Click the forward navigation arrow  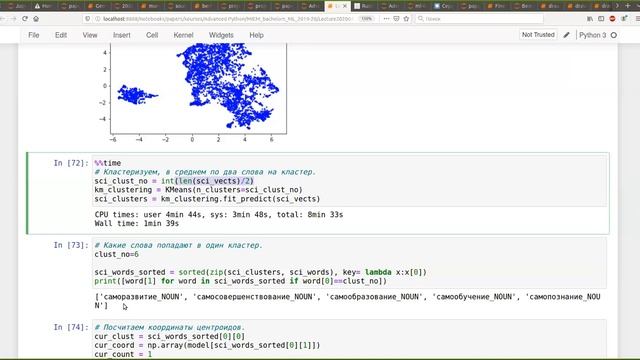pyautogui.click(x=13, y=19)
